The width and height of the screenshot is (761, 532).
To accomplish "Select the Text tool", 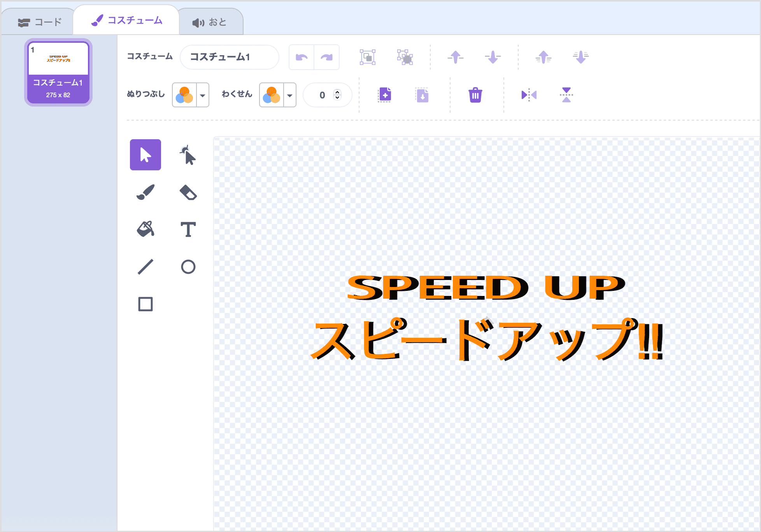I will click(188, 229).
